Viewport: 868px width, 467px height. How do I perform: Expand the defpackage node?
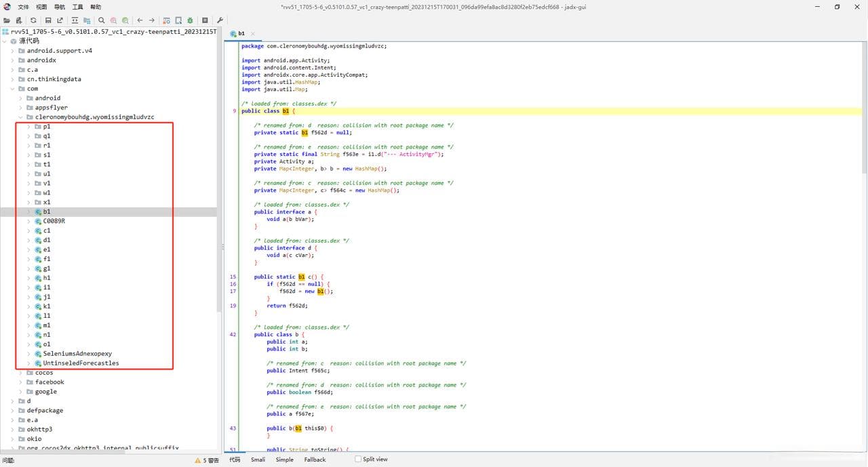(x=12, y=411)
